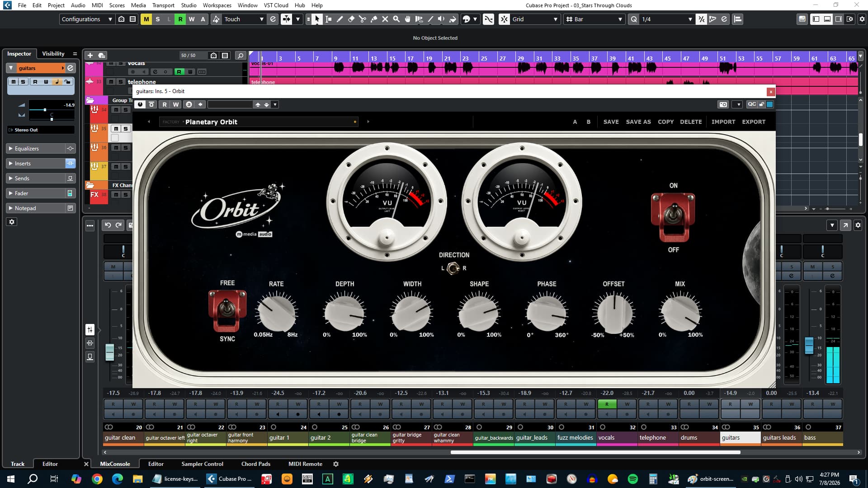This screenshot has height=488, width=868.
Task: Select the Split scissors tool
Action: 363,19
